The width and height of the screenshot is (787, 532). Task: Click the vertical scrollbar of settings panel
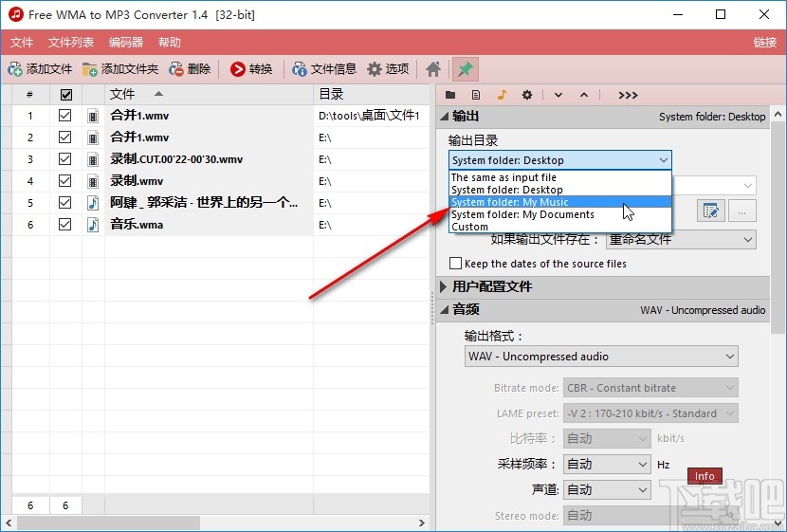tap(778, 226)
